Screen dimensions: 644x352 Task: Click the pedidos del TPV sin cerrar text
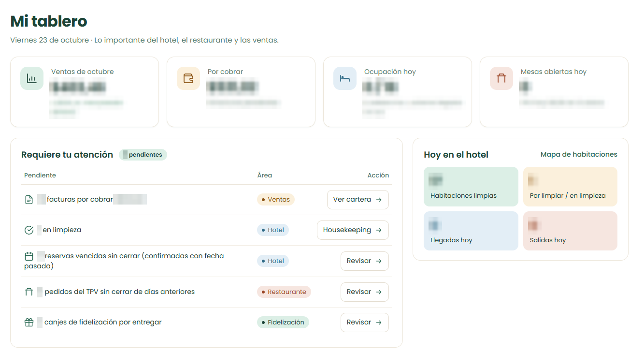[x=120, y=292]
